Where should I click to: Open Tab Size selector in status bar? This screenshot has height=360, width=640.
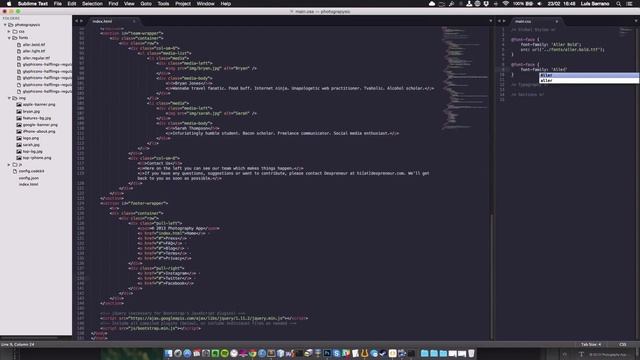tap(591, 344)
